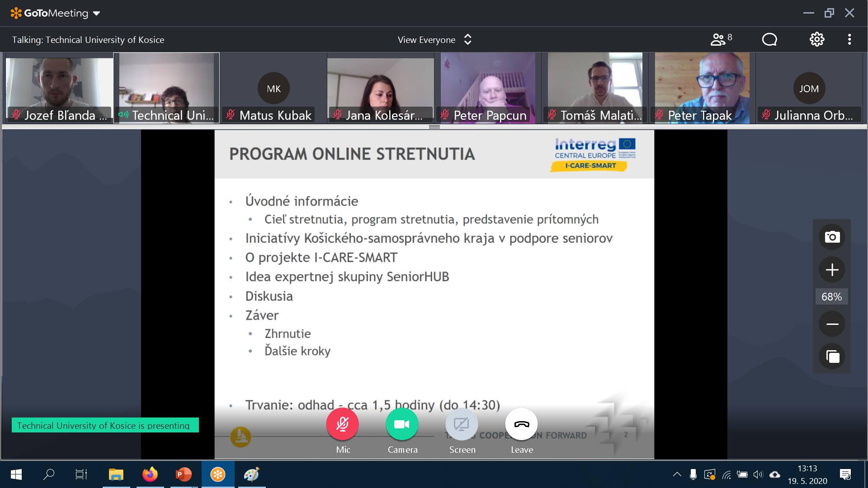
Task: Expand the GoToMeeting logo menu arrow
Action: pos(95,13)
